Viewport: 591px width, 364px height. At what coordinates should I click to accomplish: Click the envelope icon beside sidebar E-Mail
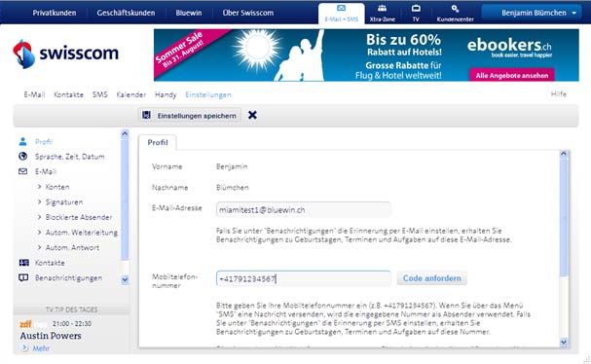(x=23, y=171)
